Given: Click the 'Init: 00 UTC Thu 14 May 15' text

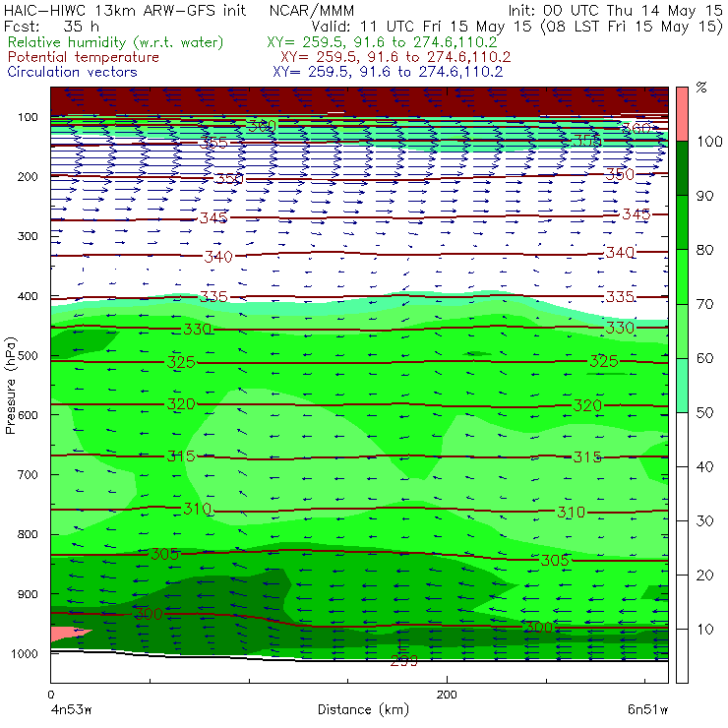Looking at the screenshot, I should [x=615, y=11].
